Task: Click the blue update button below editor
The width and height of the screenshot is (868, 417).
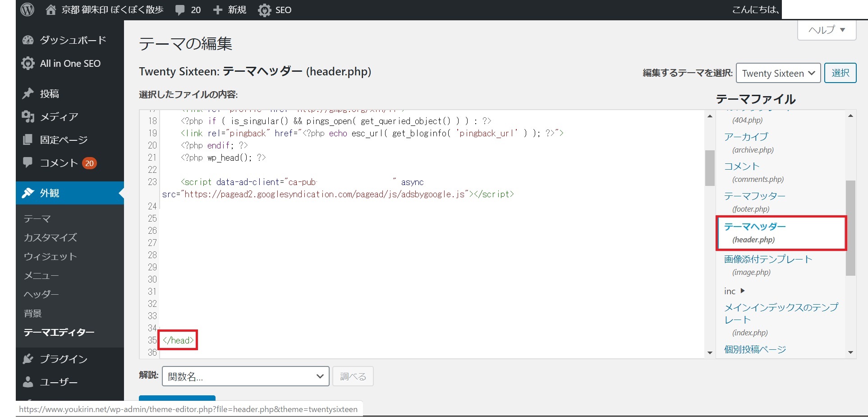Action: (177, 398)
